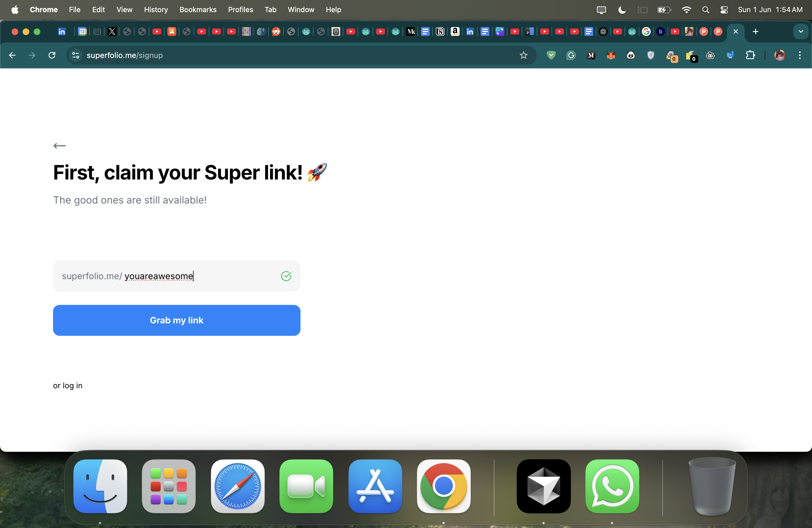Open the Grammarly extension
This screenshot has width=812, height=528.
click(571, 55)
